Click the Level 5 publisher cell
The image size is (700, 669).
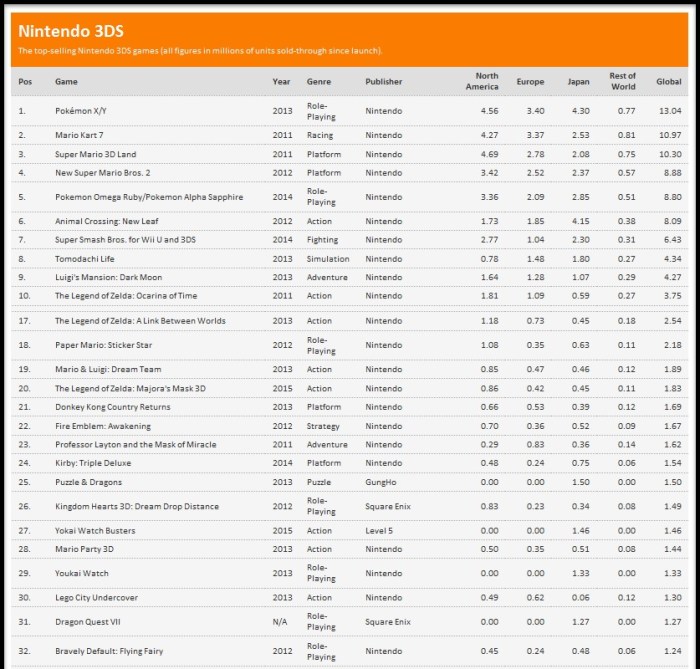point(379,531)
